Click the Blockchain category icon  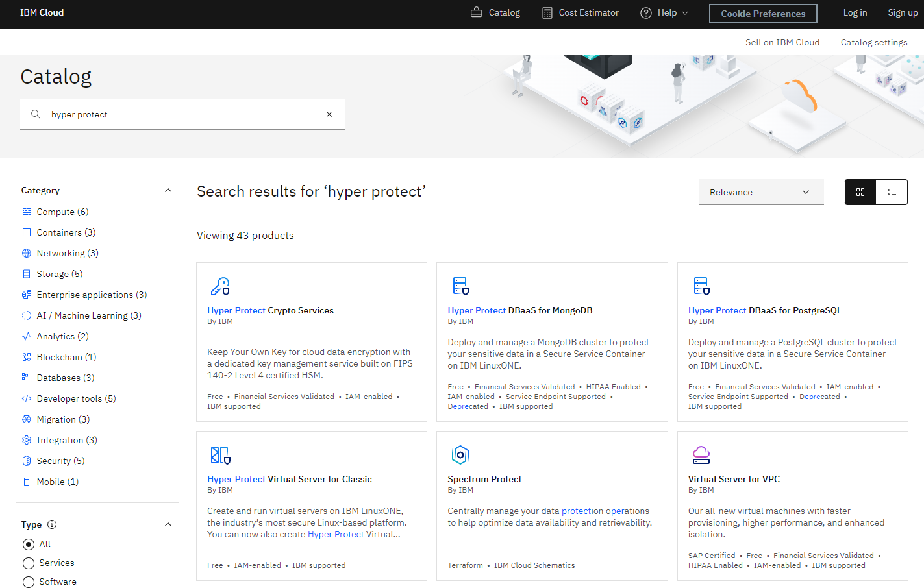(27, 357)
